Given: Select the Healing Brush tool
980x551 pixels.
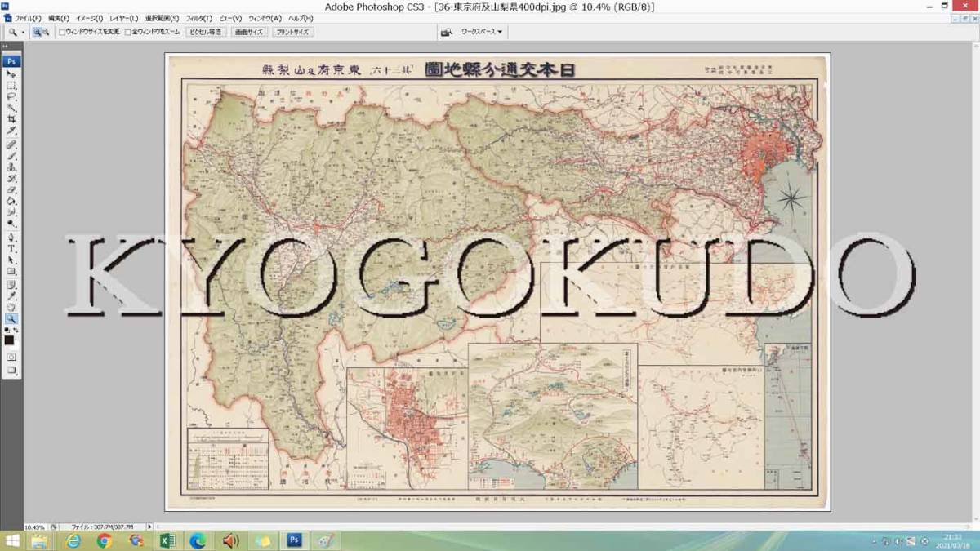Looking at the screenshot, I should (x=11, y=144).
